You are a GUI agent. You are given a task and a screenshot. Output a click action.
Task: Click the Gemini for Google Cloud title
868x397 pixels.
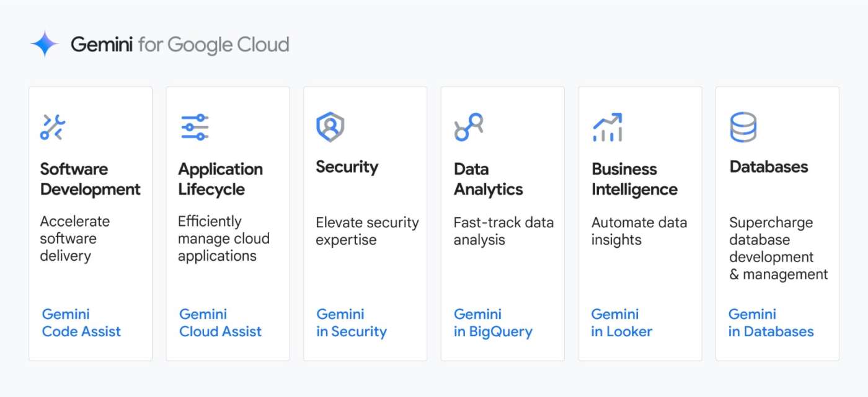point(180,45)
